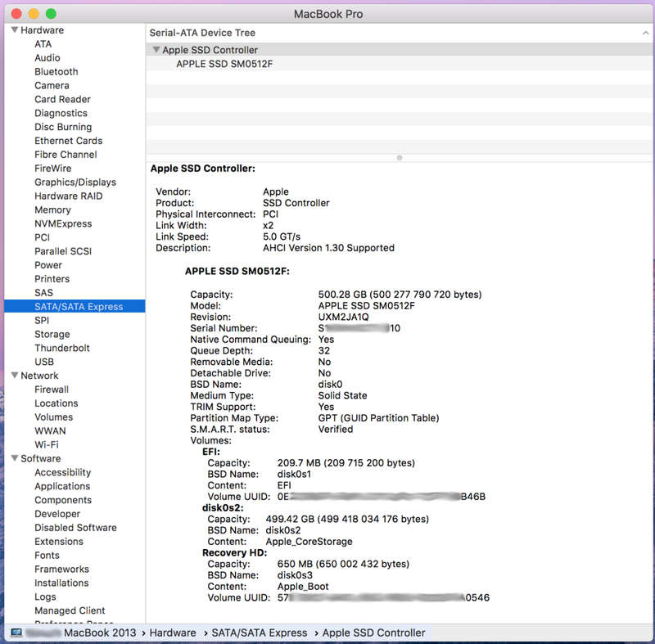655x644 pixels.
Task: Select Locations under Network
Action: coord(56,403)
